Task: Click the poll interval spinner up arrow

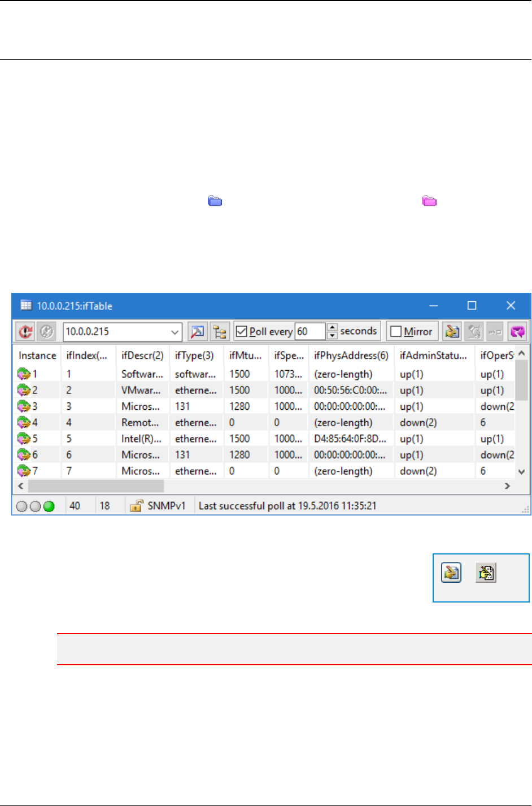Action: (x=332, y=327)
